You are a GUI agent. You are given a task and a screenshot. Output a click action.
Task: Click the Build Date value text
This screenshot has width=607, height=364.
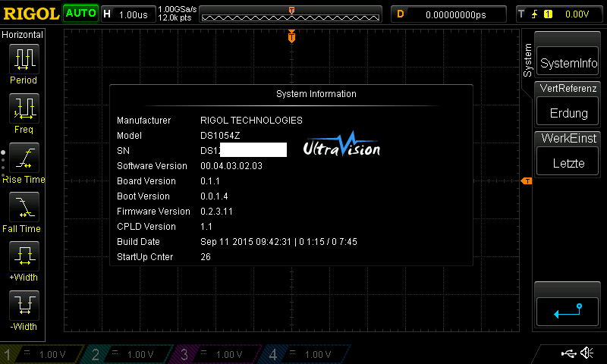click(278, 242)
